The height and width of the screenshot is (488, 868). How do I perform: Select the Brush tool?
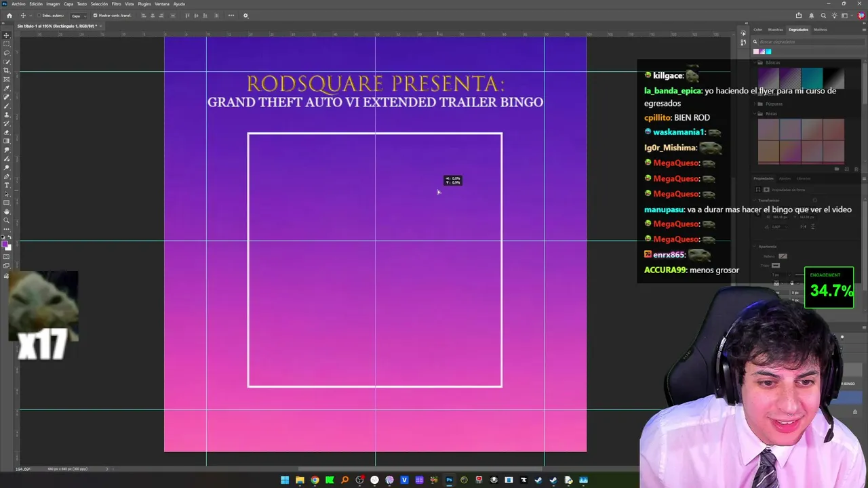tap(7, 106)
